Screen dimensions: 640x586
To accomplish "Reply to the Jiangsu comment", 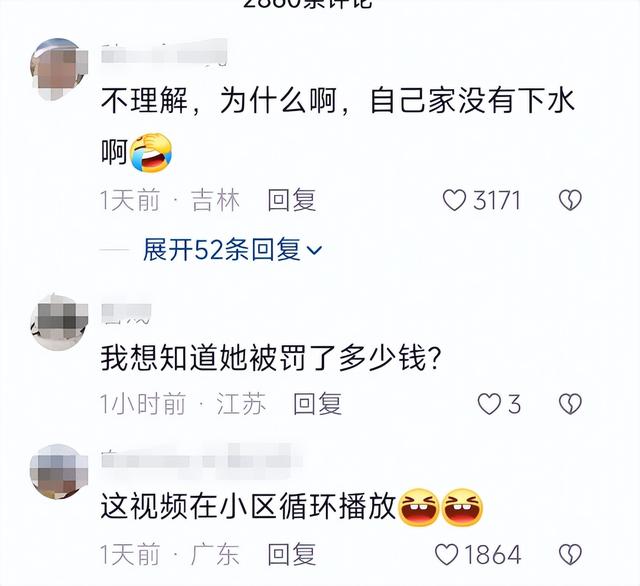I will point(317,404).
